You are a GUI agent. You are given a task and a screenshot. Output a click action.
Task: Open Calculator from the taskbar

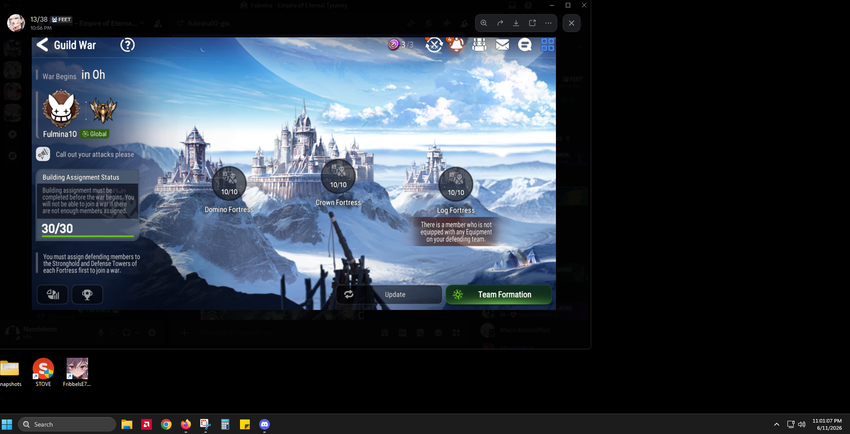(225, 424)
